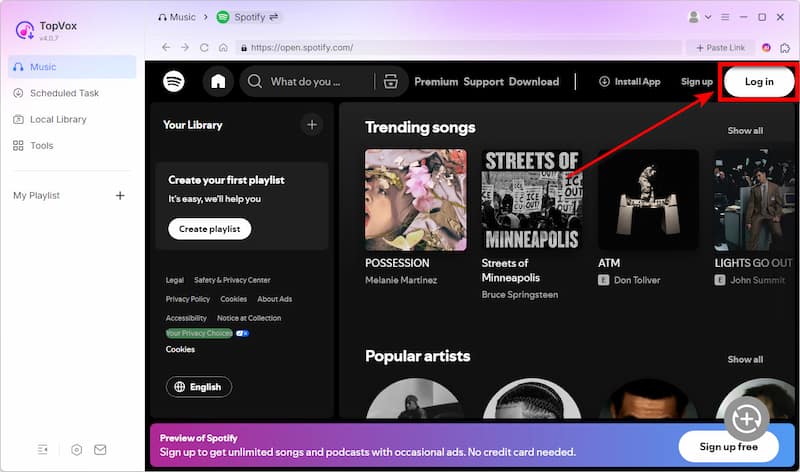
Task: Click Sign up in top bar
Action: [x=696, y=82]
